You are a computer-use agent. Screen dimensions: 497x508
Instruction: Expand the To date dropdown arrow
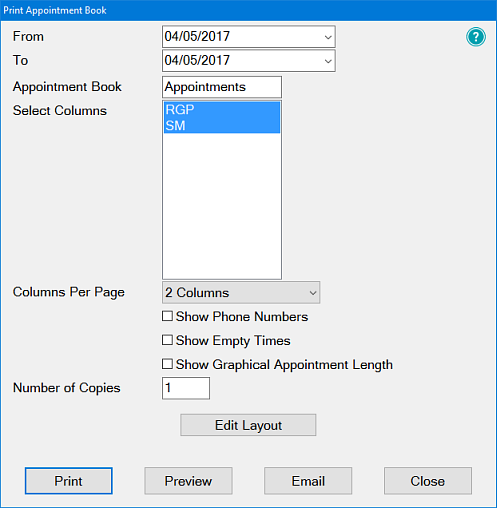328,61
